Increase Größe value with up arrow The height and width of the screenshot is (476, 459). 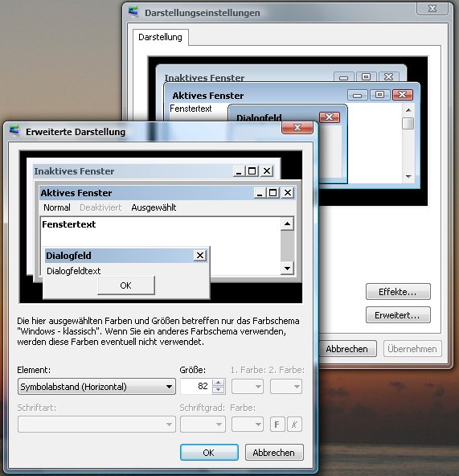[219, 383]
